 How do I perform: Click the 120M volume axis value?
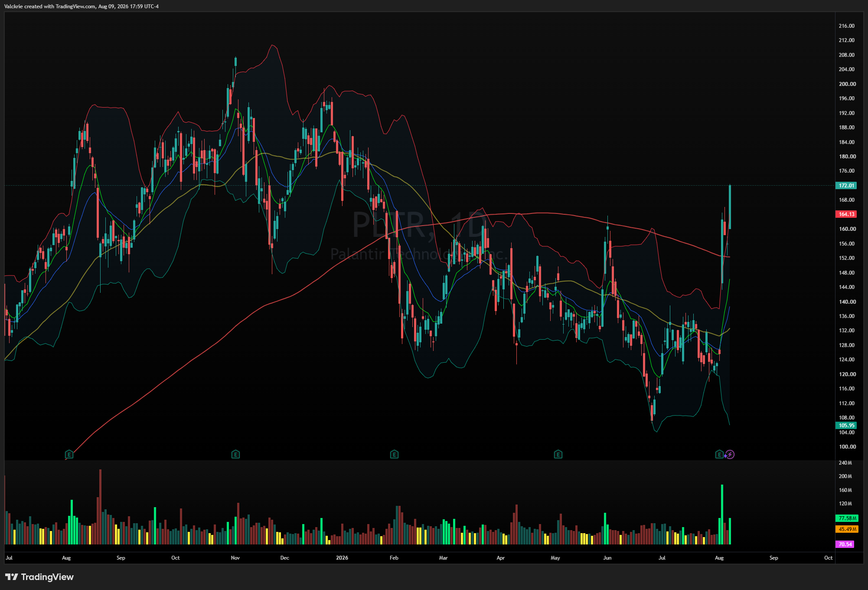point(845,504)
